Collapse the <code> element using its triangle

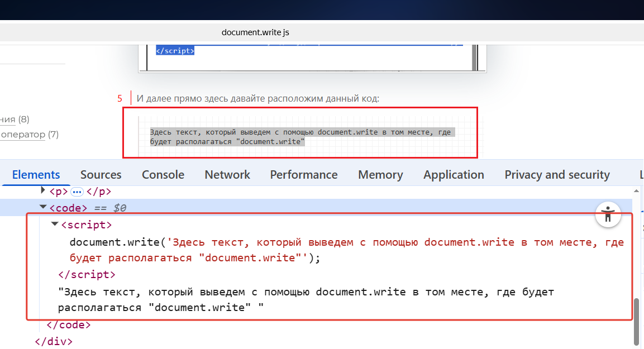coord(44,207)
